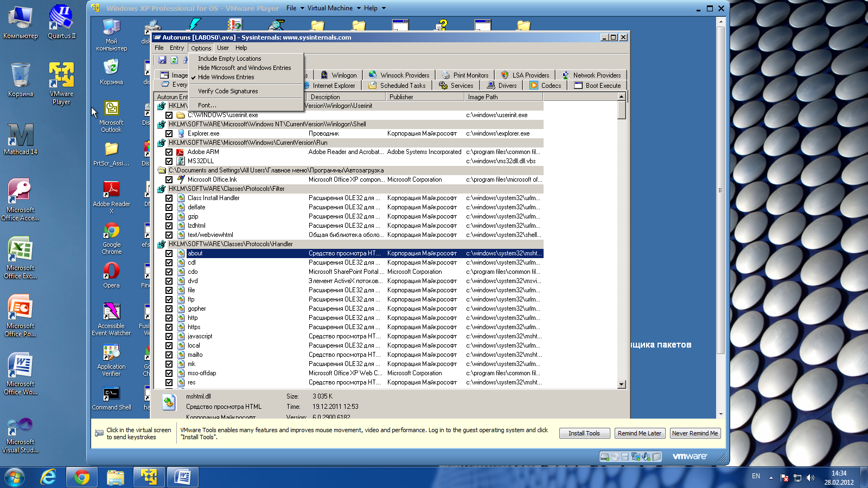Open the Drivers tab
Screen dimensions: 868x488
tap(502, 86)
